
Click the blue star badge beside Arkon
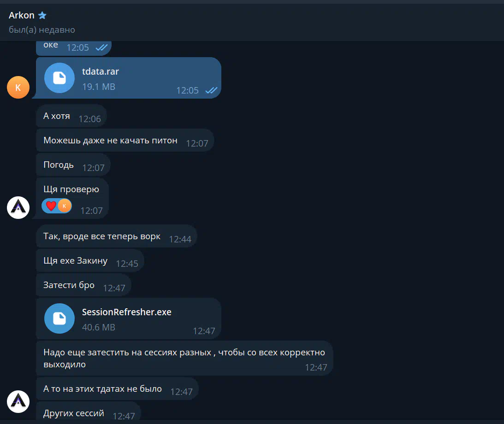(42, 15)
